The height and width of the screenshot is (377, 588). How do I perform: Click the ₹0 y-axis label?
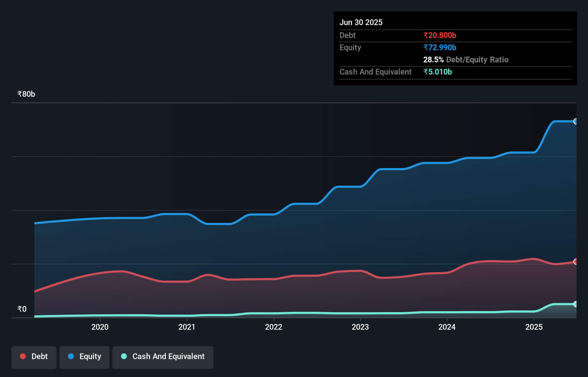(x=22, y=309)
